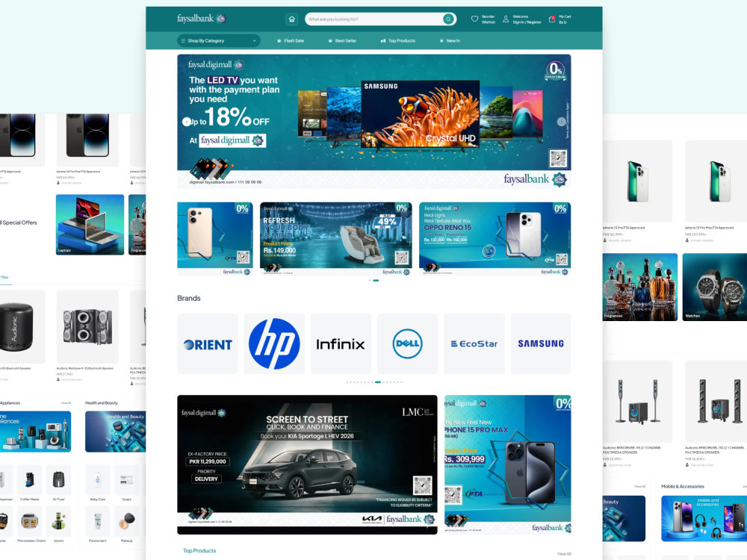This screenshot has height=560, width=747.
Task: Open the Top Products menu item
Action: 398,41
